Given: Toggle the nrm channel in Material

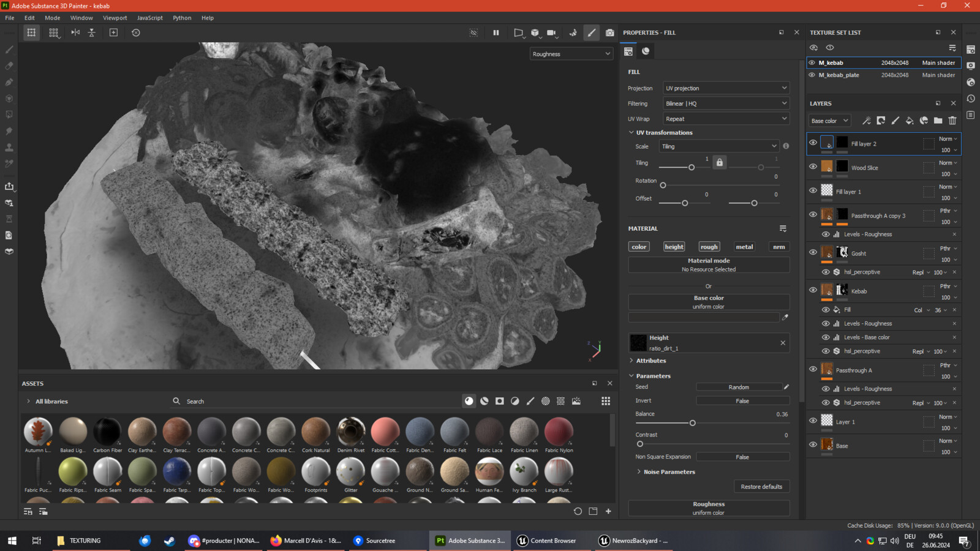Looking at the screenshot, I should click(779, 247).
